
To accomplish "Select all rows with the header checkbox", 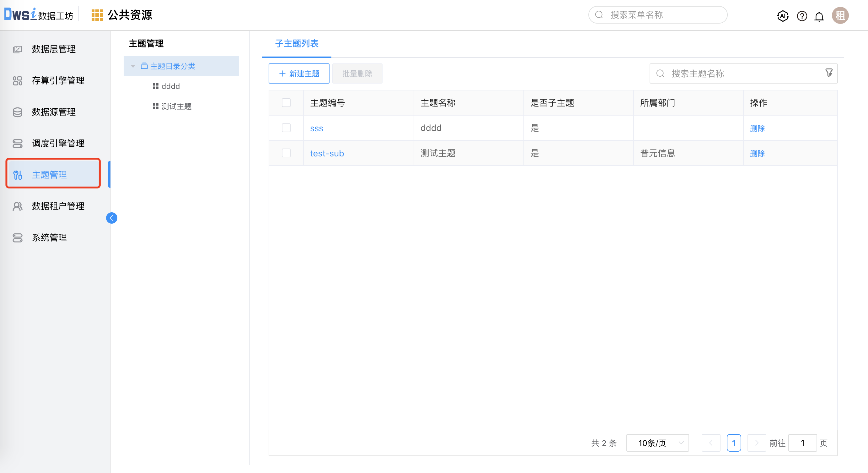I will 286,102.
